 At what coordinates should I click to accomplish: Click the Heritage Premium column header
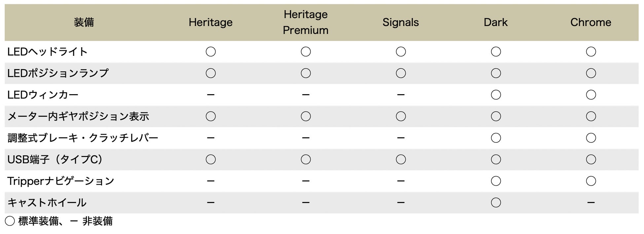pos(305,22)
